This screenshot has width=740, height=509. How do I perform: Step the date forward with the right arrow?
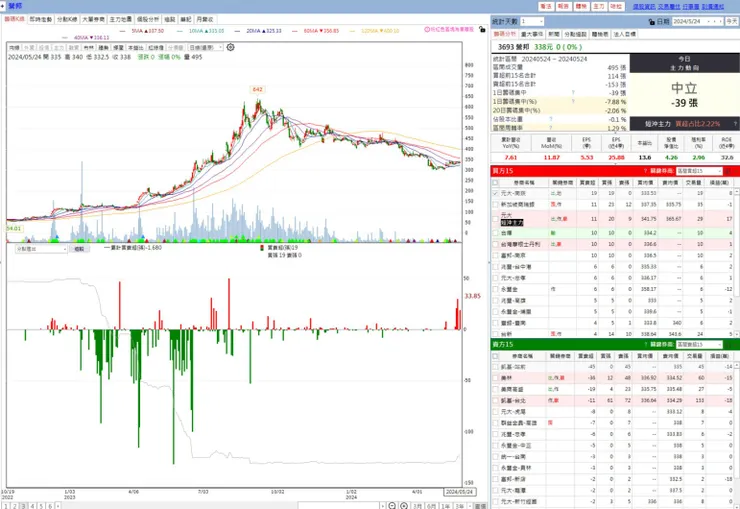(720, 22)
